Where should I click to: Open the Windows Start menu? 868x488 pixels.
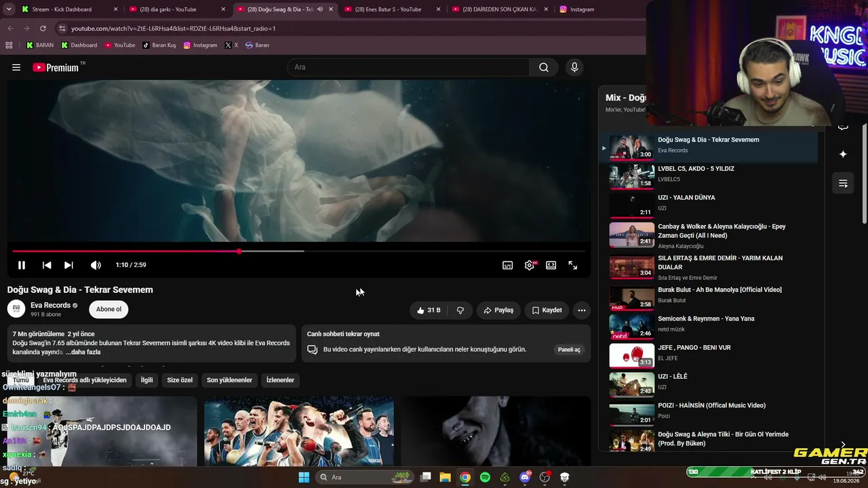pos(303,477)
